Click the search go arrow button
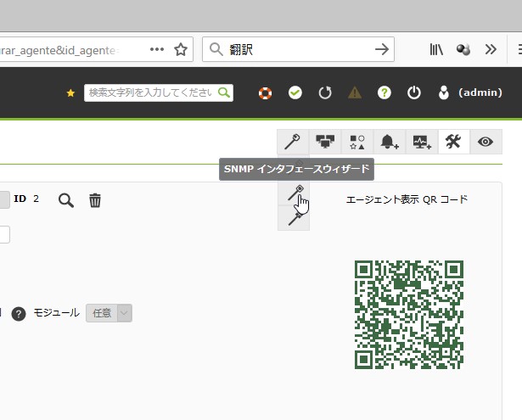This screenshot has width=522, height=420. (x=382, y=49)
